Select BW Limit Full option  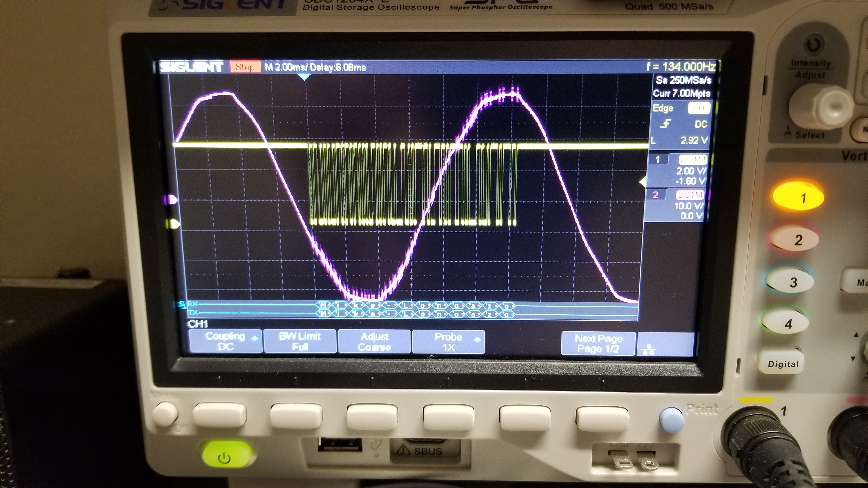[300, 341]
